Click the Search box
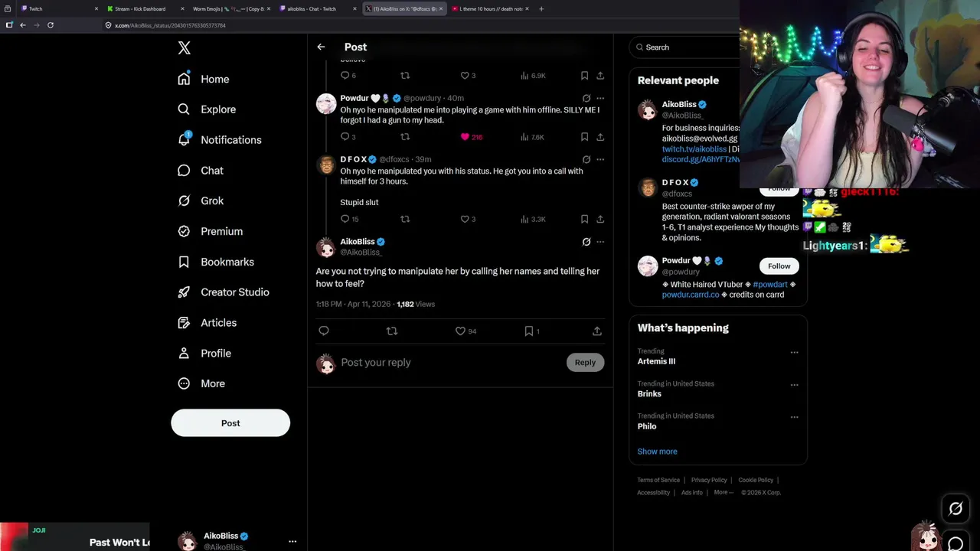This screenshot has height=551, width=980. click(685, 47)
